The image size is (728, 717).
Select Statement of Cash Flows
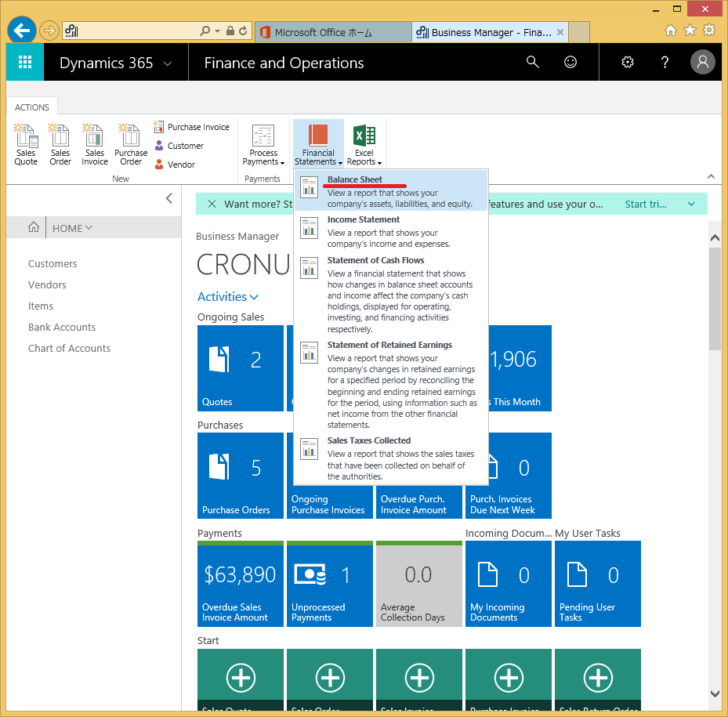391,295
